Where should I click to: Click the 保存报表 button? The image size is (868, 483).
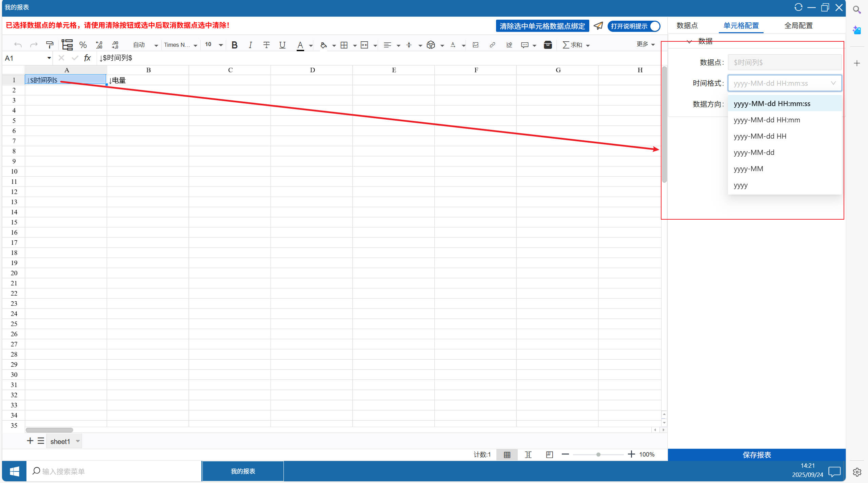pyautogui.click(x=756, y=455)
